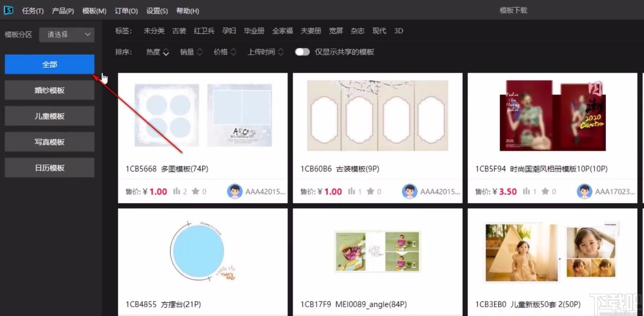Filter by the 红卫兵 tag

204,31
